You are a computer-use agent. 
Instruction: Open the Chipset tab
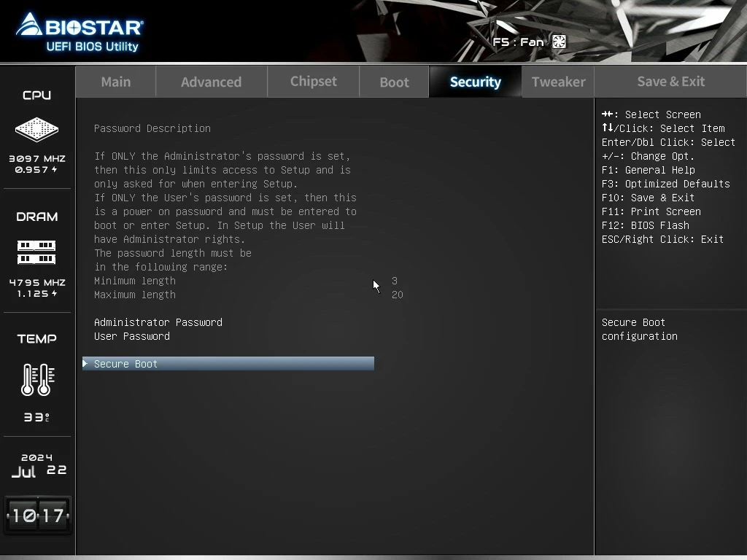tap(313, 82)
